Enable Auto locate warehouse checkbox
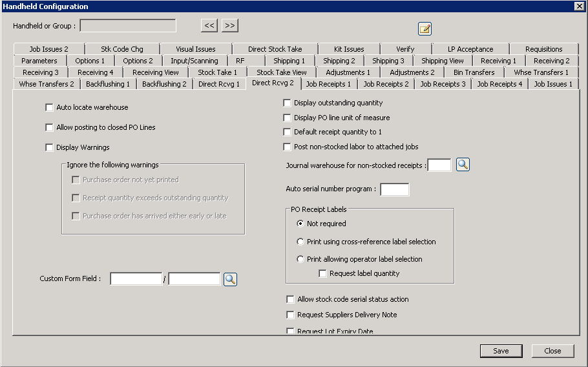588x367 pixels. 50,107
